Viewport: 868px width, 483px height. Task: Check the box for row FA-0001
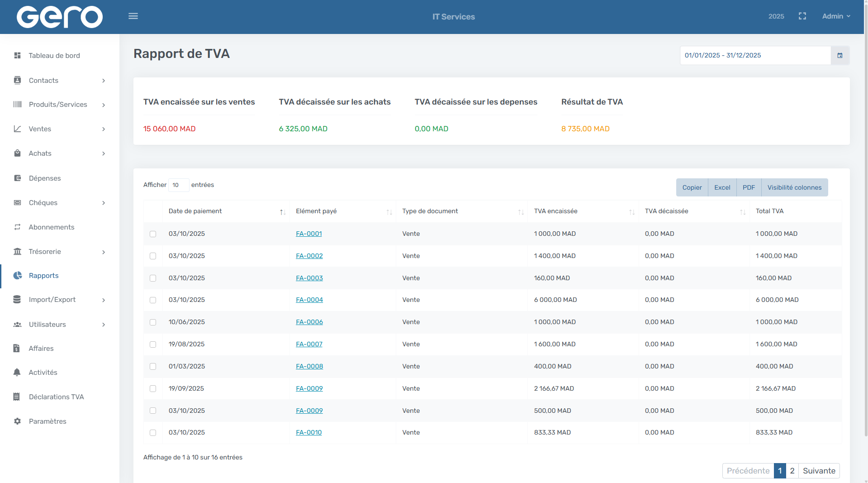(153, 234)
